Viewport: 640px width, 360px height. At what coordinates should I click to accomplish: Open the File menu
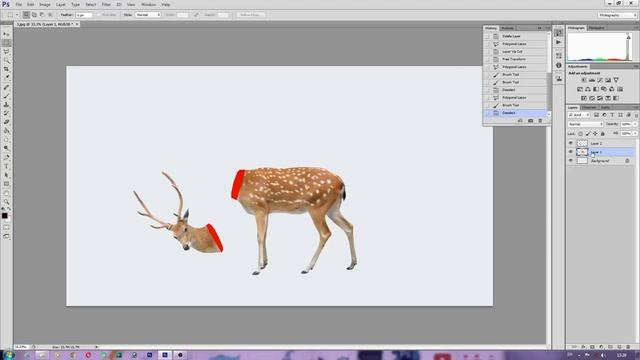pyautogui.click(x=19, y=4)
